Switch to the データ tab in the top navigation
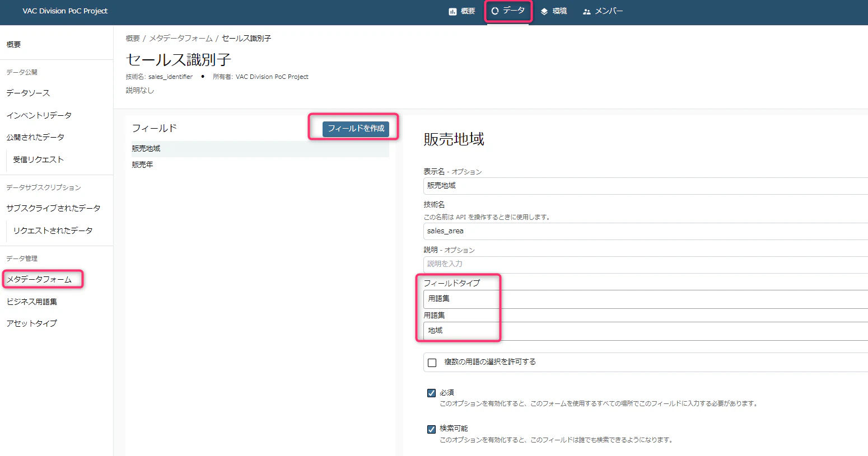This screenshot has height=456, width=868. [x=508, y=11]
